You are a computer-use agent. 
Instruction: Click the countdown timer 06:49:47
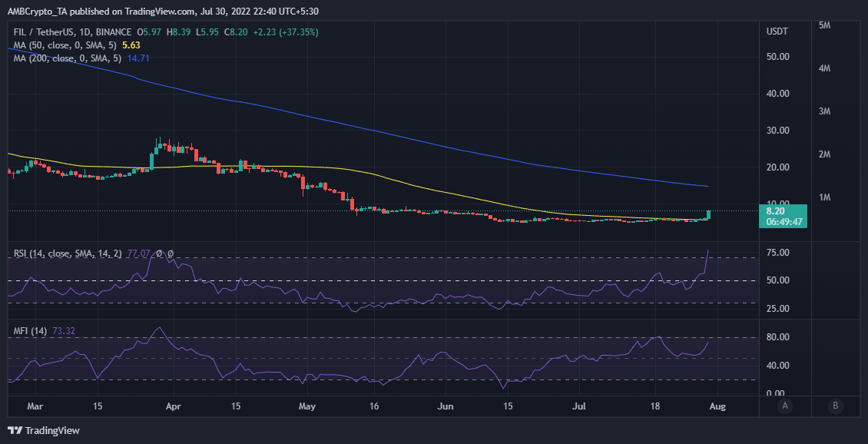click(784, 222)
